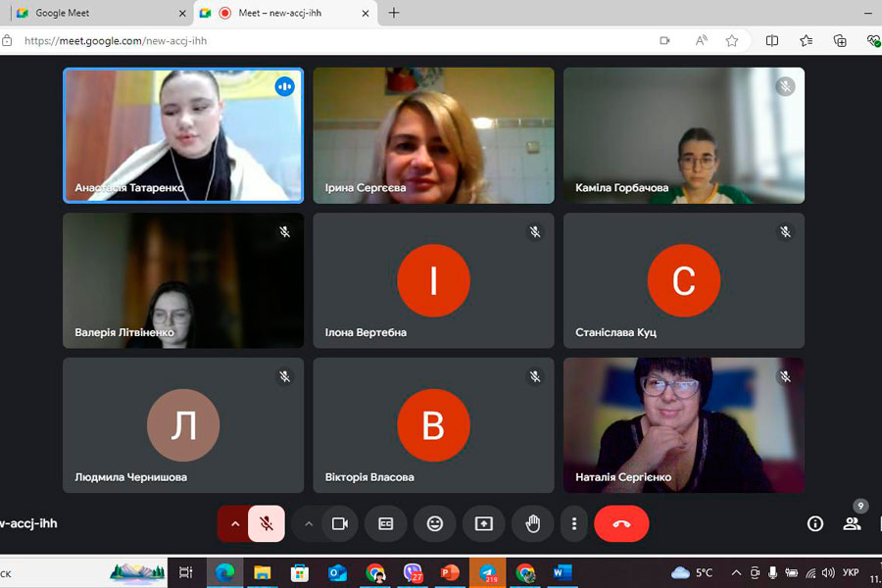Open File Explorer from taskbar
Viewport: 882px width, 588px height.
tap(262, 572)
